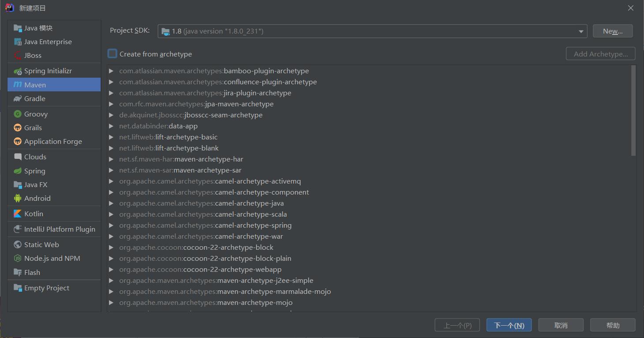The width and height of the screenshot is (644, 338).
Task: Select lift-archetype-blank archetype
Action: [369, 148]
